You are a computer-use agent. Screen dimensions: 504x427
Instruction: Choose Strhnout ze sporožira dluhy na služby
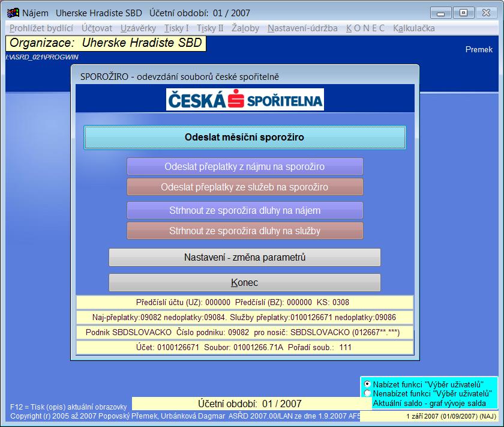point(245,231)
